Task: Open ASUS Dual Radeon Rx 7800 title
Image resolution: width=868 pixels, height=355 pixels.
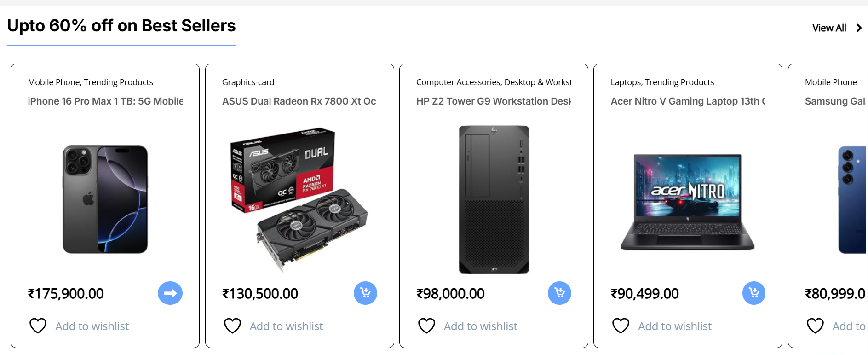Action: coord(299,101)
